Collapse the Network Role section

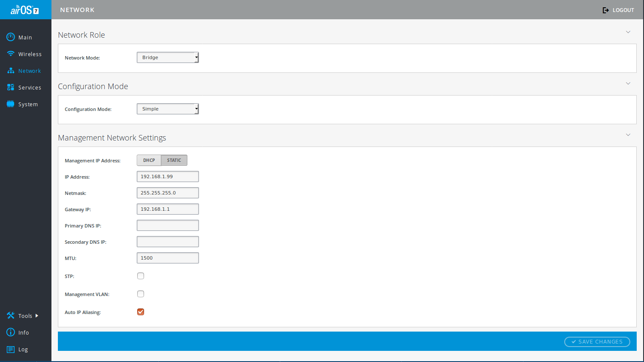[628, 32]
